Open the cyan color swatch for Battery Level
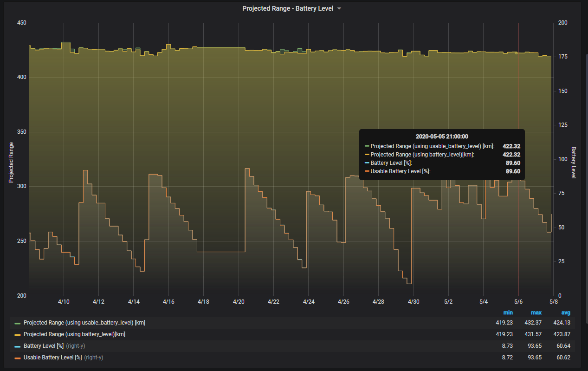 pos(18,346)
